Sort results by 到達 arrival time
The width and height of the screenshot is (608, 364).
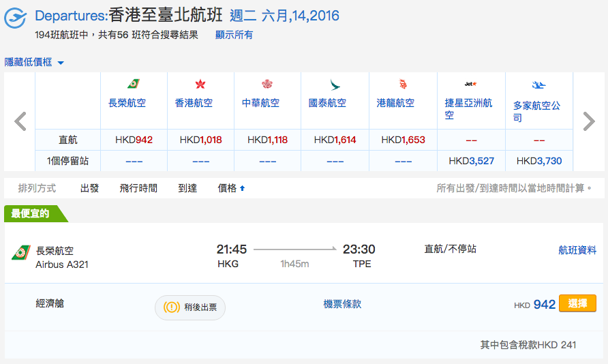(x=187, y=188)
